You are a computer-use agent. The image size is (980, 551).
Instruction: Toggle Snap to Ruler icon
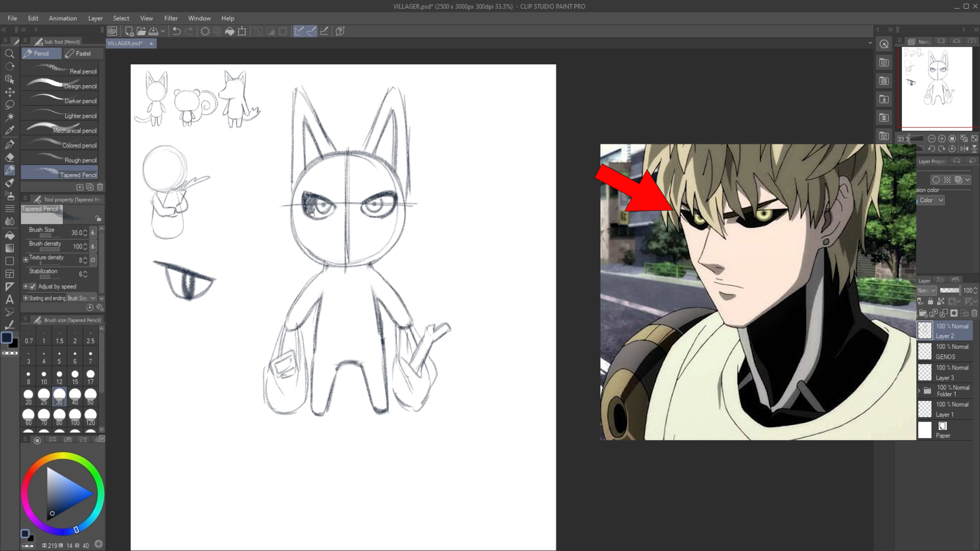299,31
